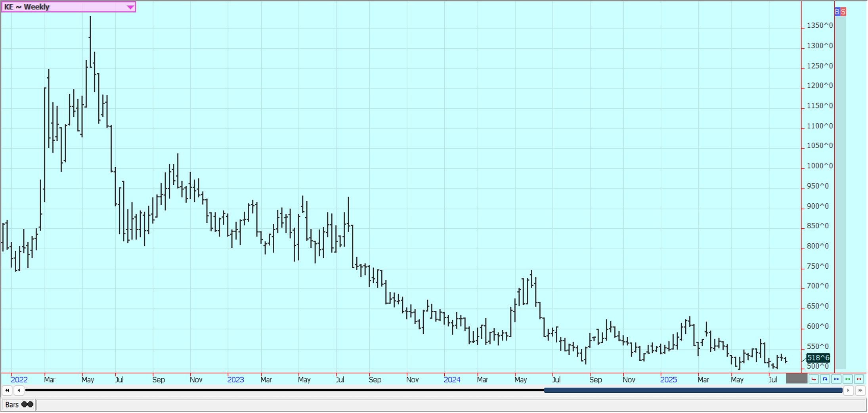The width and height of the screenshot is (868, 413).
Task: Click the Bars chart type selector
Action: pos(19,405)
